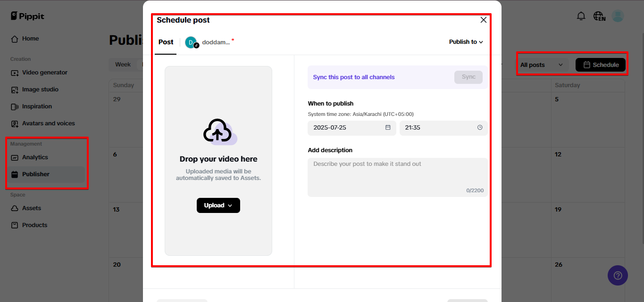
Task: Click the Pippit logo
Action: 27,16
